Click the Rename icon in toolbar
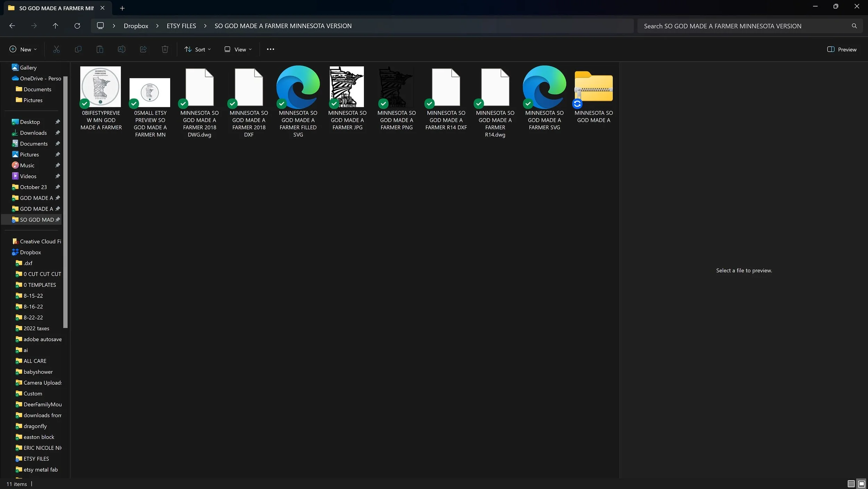The image size is (868, 489). click(x=122, y=49)
